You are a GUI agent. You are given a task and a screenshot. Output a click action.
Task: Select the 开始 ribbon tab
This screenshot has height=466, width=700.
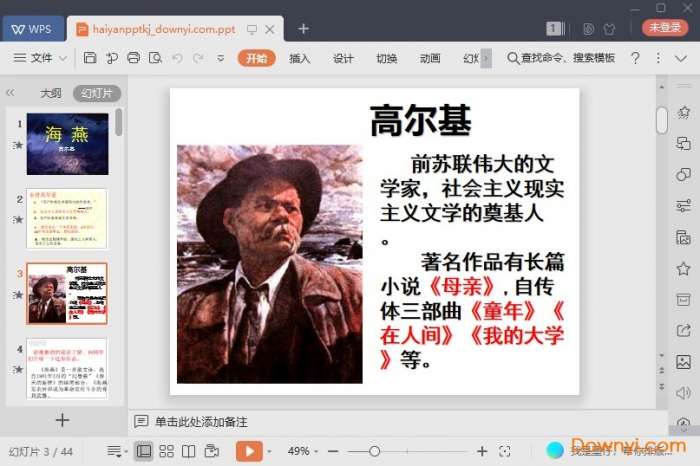point(256,58)
